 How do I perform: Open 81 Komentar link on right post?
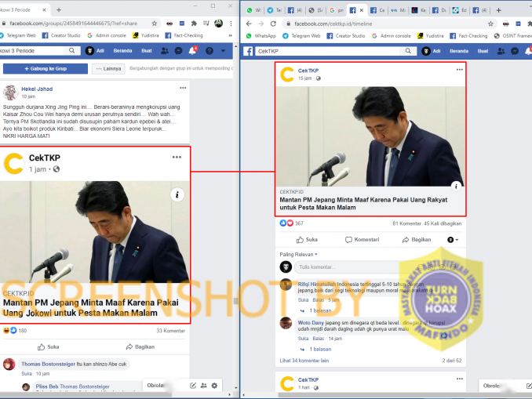[x=406, y=223]
